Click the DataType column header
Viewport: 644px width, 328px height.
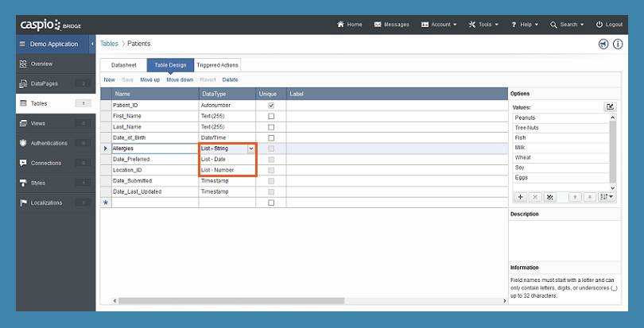(227, 94)
